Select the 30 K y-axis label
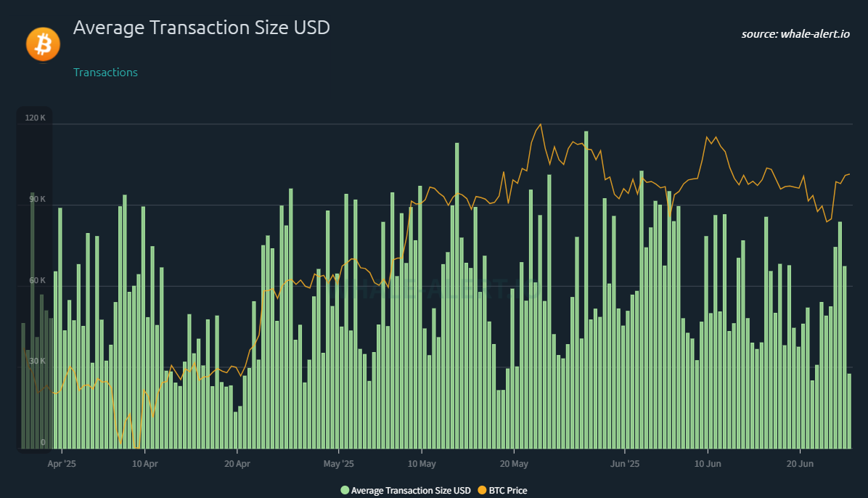The height and width of the screenshot is (498, 868). click(37, 362)
